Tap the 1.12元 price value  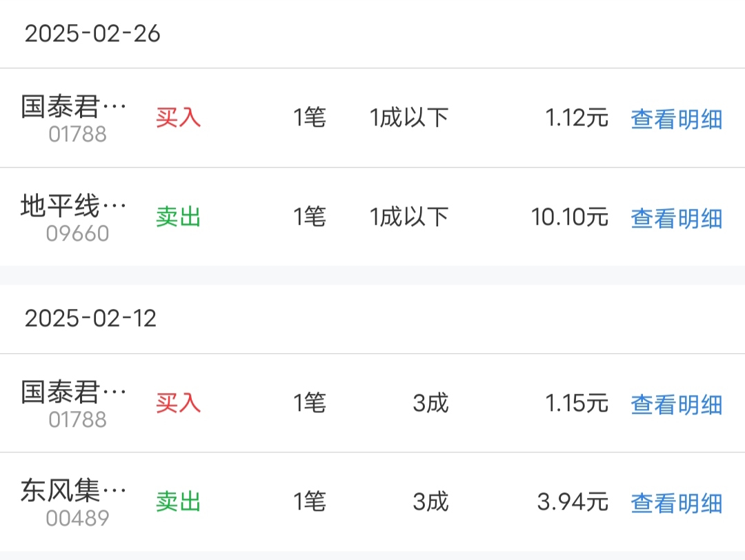coord(576,118)
